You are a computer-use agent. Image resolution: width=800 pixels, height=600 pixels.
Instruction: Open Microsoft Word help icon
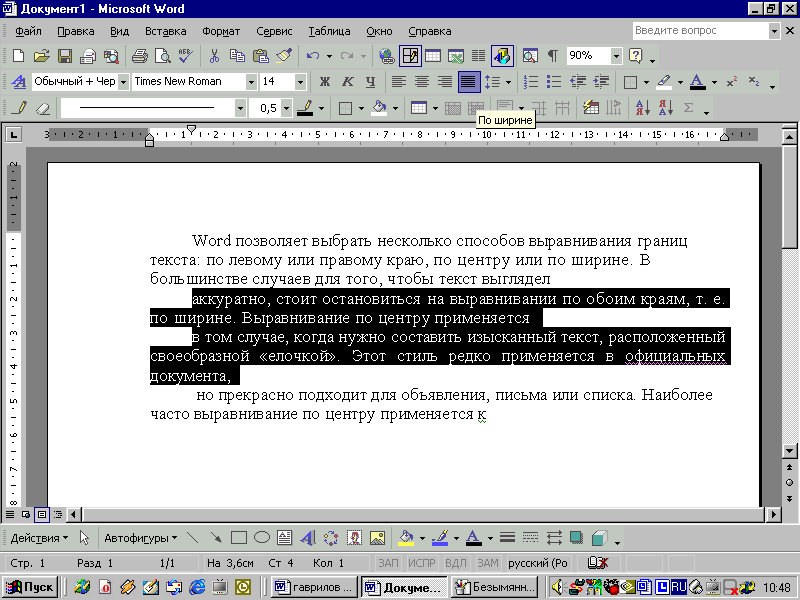636,56
